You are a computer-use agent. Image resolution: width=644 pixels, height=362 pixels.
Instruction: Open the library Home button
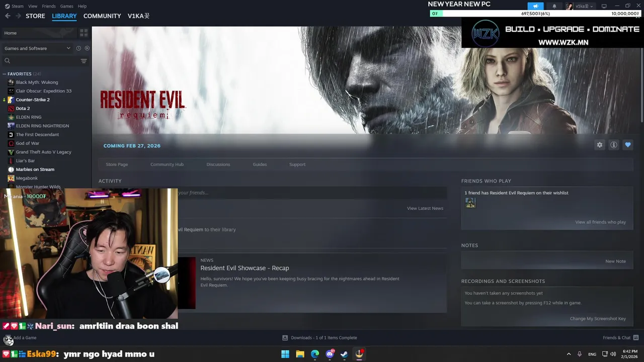(x=38, y=33)
